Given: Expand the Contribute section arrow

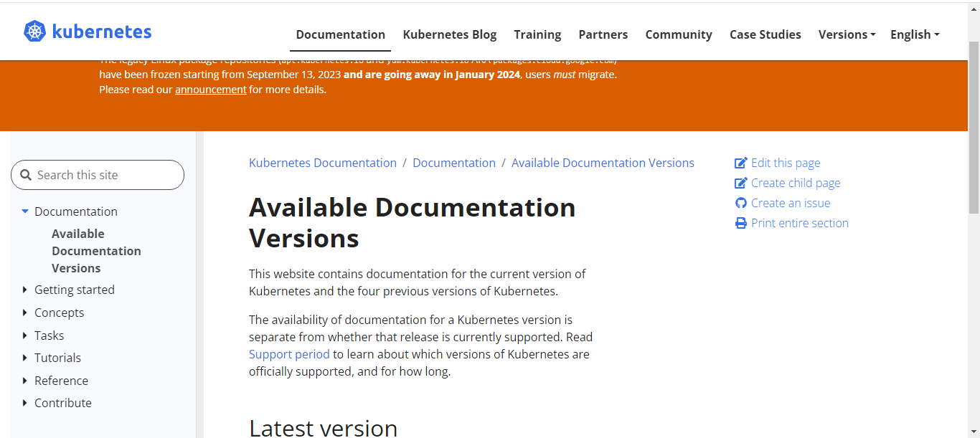Looking at the screenshot, I should click(x=25, y=403).
